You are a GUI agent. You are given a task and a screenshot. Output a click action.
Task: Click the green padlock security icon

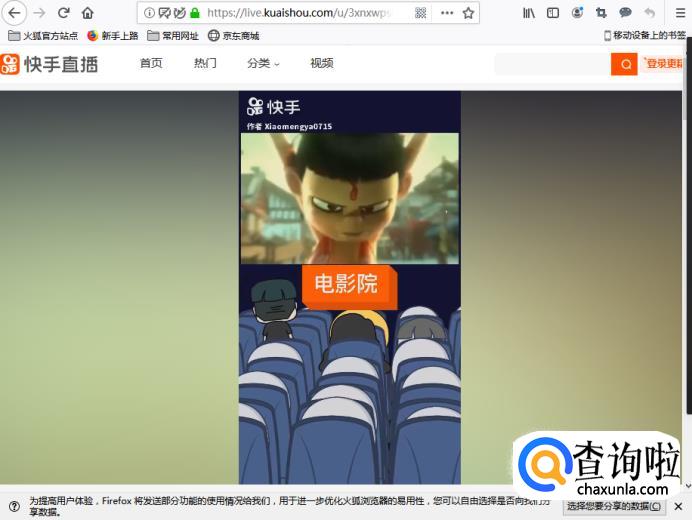195,13
